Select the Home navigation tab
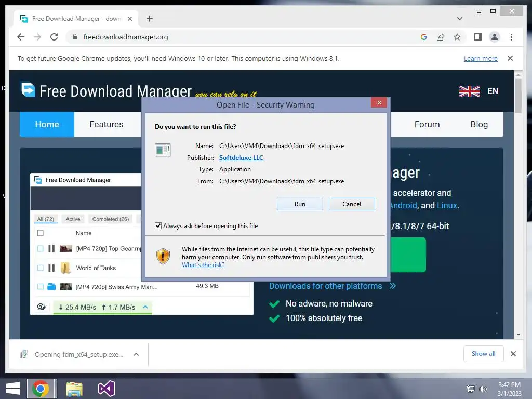 pos(47,124)
